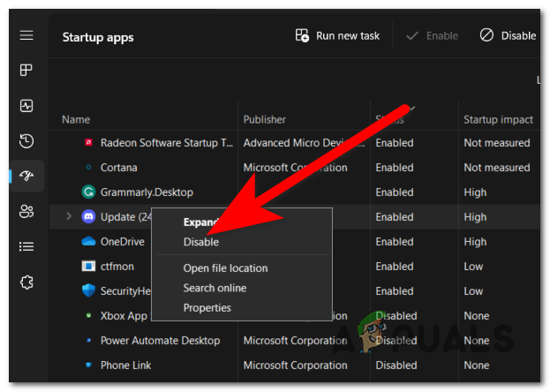550x392 pixels.
Task: Select the OneDrive row name
Action: [x=123, y=241]
